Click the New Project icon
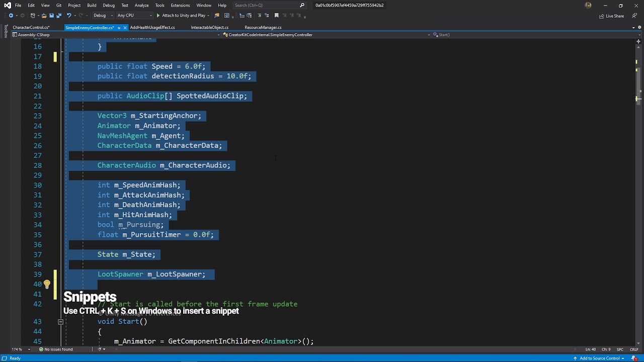Viewport: 644px width, 362px height. (33, 16)
